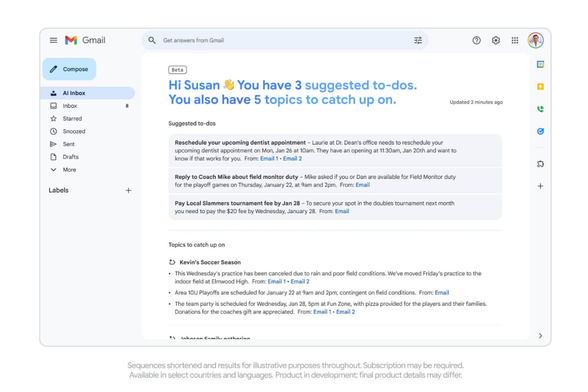
Task: Open Google Tasks side panel
Action: tap(540, 131)
